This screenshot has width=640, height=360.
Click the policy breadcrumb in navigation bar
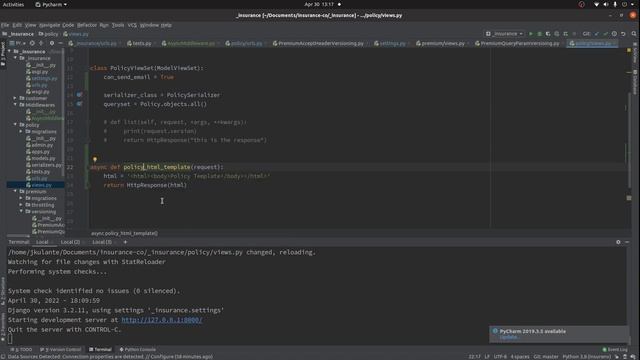pyautogui.click(x=49, y=34)
